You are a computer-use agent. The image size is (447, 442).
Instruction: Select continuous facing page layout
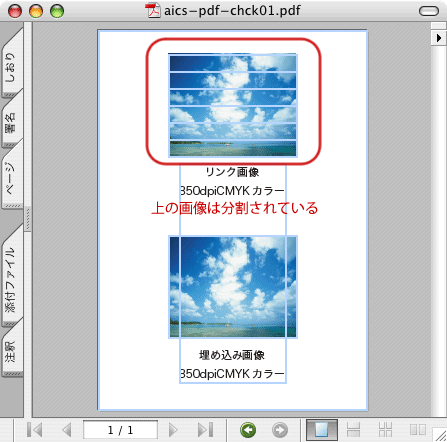coord(385,430)
